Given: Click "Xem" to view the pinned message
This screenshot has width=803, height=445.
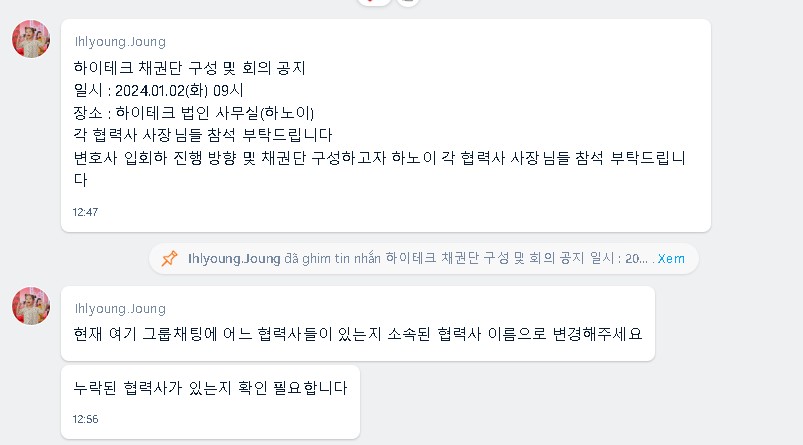Looking at the screenshot, I should pyautogui.click(x=672, y=258).
